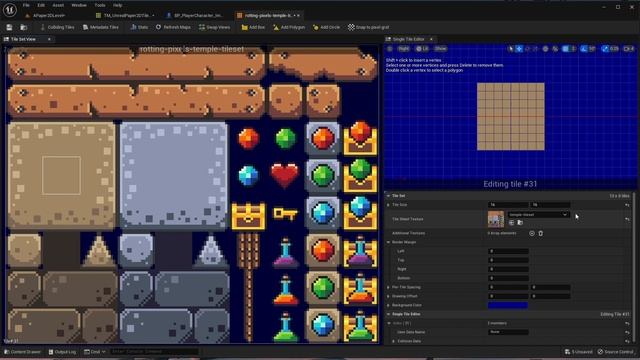Screen dimensions: 640x360
Task: Click the Border Margin Bottom field
Action: [508, 278]
